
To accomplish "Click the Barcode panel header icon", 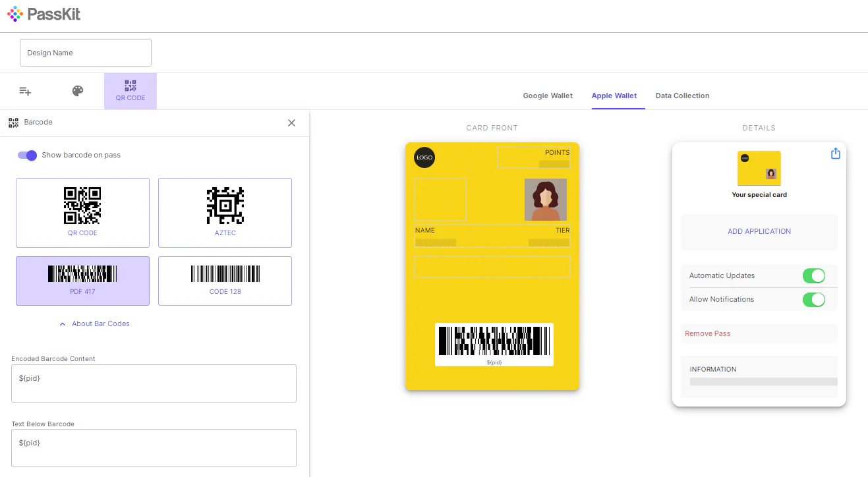I will [x=13, y=123].
